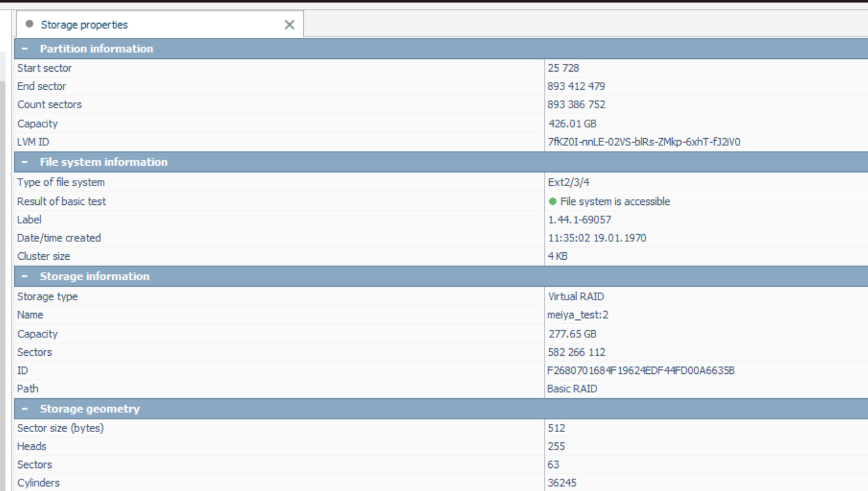
Task: Select the Count sectors value 893 386 752
Action: 576,104
